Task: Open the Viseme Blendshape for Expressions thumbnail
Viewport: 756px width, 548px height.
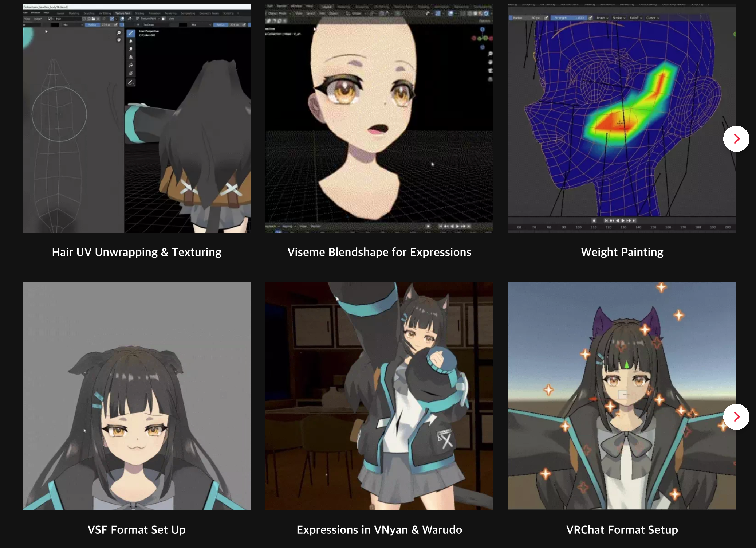Action: click(x=379, y=118)
